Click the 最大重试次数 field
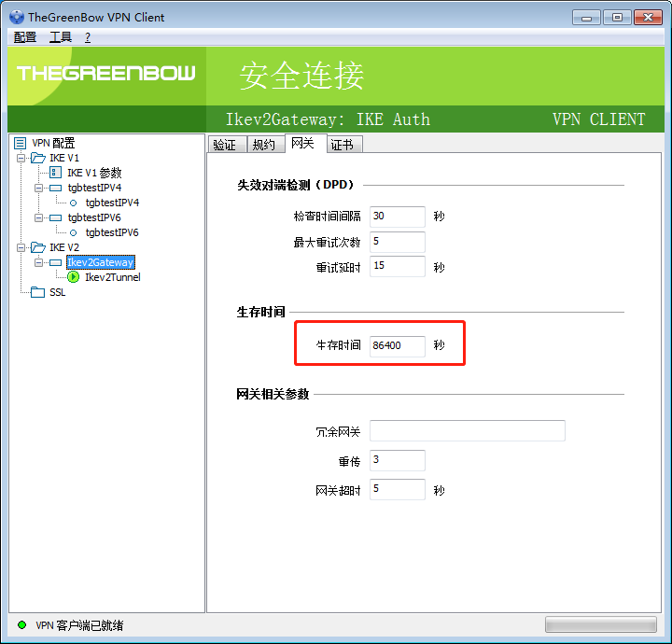Viewport: 672px width, 644px height. pos(398,242)
